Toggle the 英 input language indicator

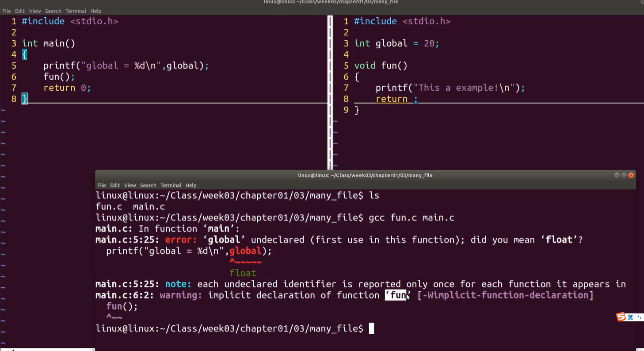coord(630,317)
